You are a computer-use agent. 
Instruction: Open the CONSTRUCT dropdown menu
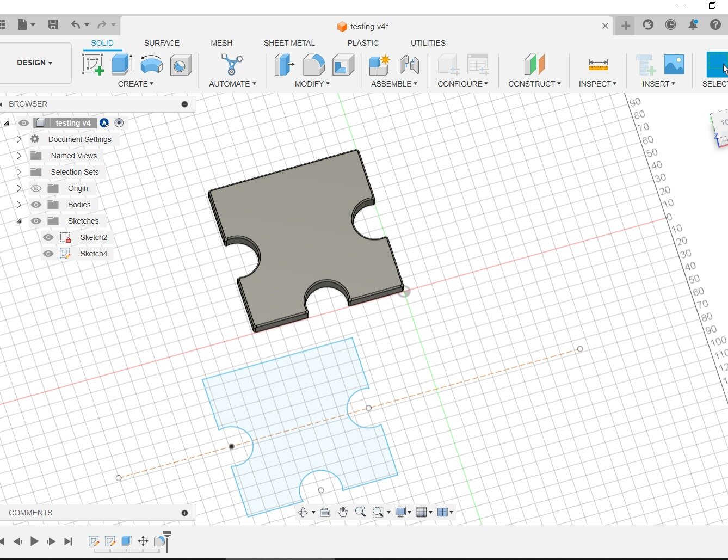[534, 84]
